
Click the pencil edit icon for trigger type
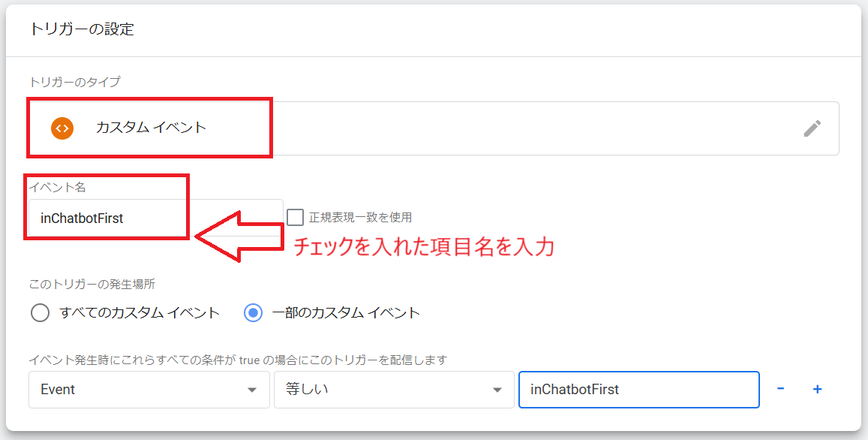812,128
